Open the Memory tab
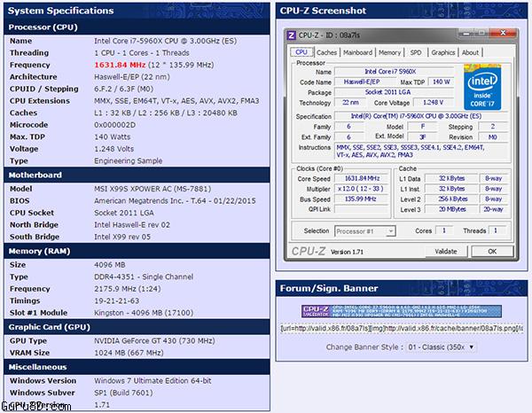Screen dimensions: 532x413 [x=389, y=52]
